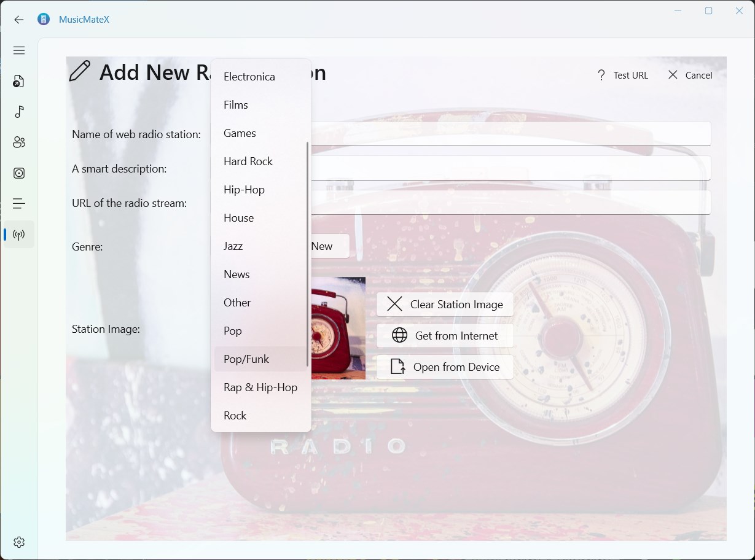Viewport: 755px width, 560px height.
Task: Select the web radio antenna icon
Action: click(19, 235)
